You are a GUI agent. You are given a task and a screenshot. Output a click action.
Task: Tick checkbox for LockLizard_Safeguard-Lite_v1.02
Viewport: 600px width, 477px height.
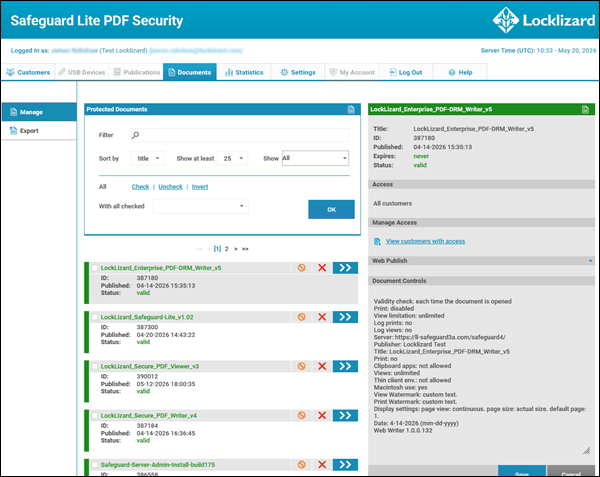[x=95, y=317]
